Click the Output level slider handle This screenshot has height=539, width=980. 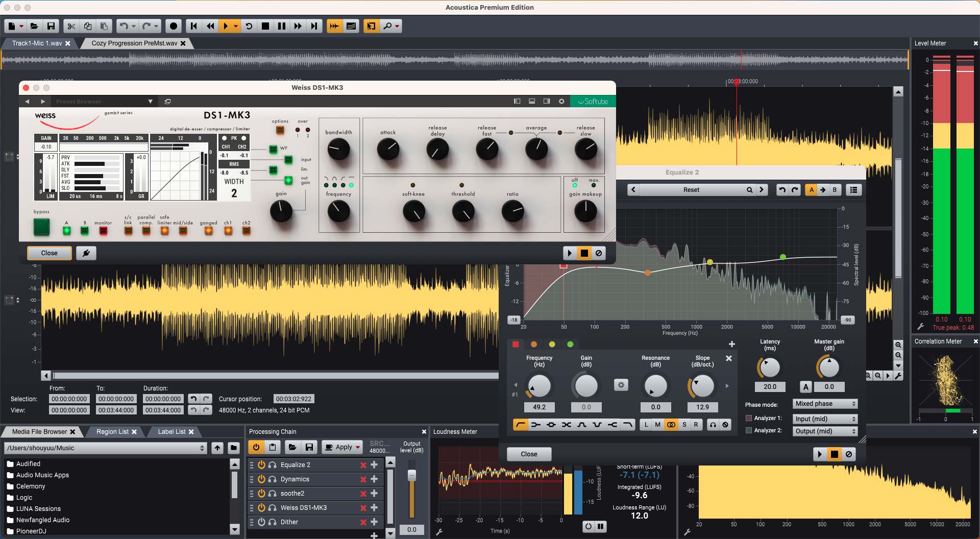click(412, 475)
